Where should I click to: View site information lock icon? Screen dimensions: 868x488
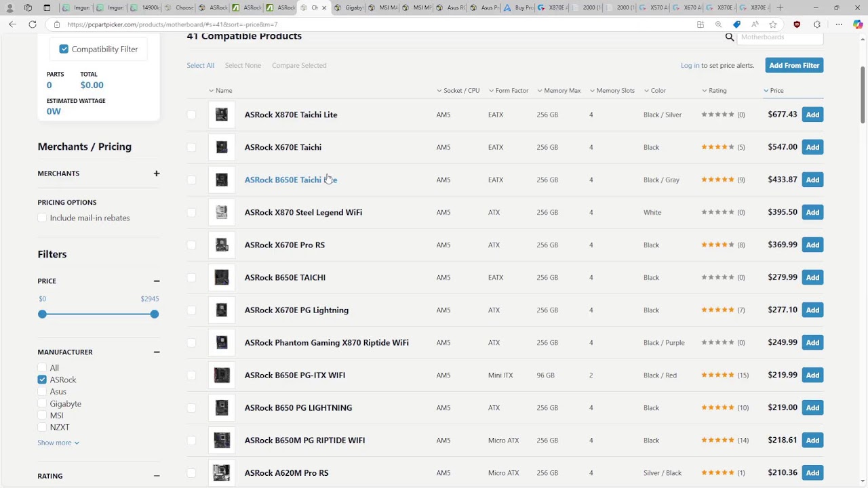[57, 24]
